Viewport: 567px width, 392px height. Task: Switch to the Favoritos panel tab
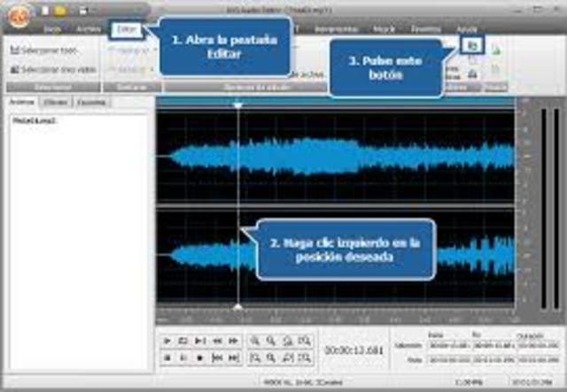pyautogui.click(x=91, y=103)
